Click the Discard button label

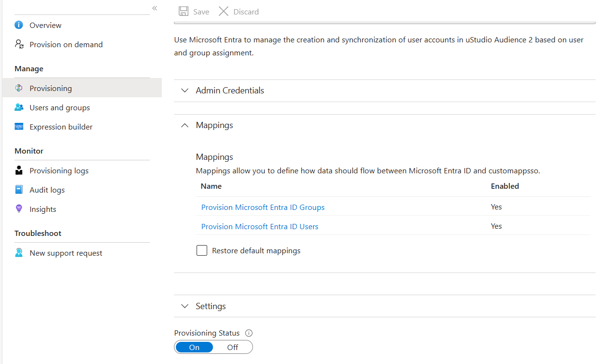click(246, 12)
